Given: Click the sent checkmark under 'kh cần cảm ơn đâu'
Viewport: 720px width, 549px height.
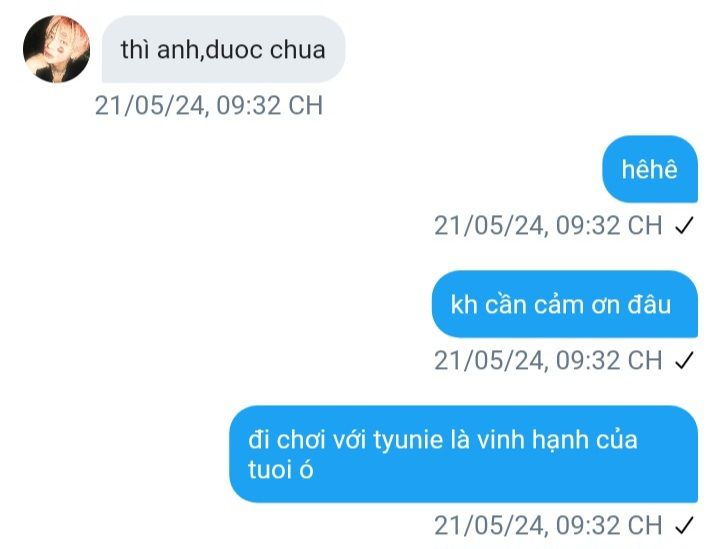Looking at the screenshot, I should pyautogui.click(x=684, y=360).
